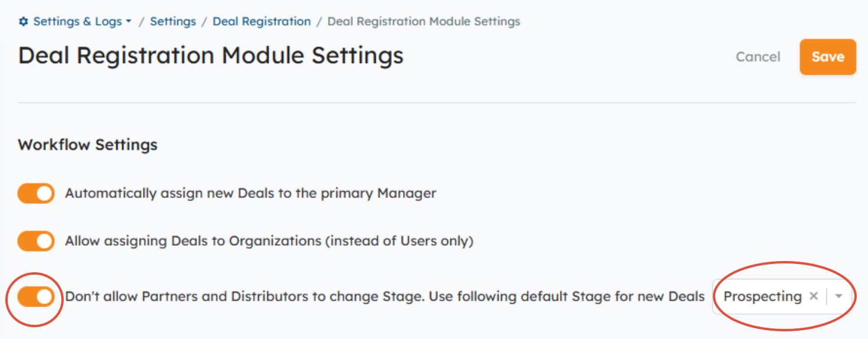The height and width of the screenshot is (339, 868).
Task: Go to the Settings breadcrumb link
Action: (173, 22)
